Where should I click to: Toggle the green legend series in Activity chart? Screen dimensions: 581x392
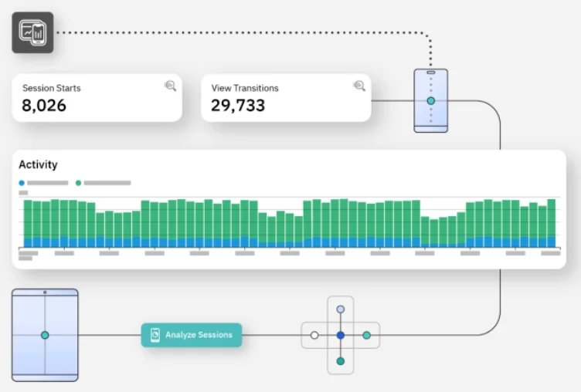click(x=79, y=183)
